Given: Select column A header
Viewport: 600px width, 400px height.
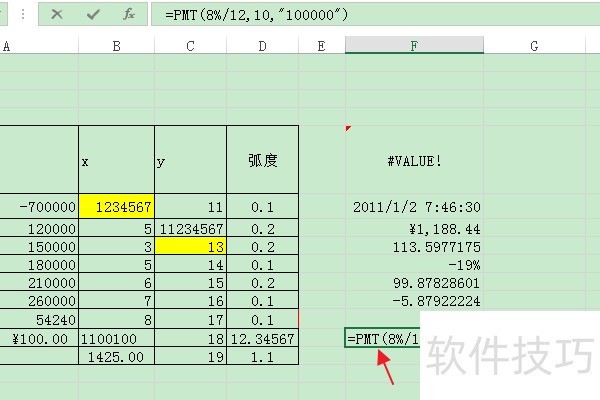Looking at the screenshot, I should point(39,46).
